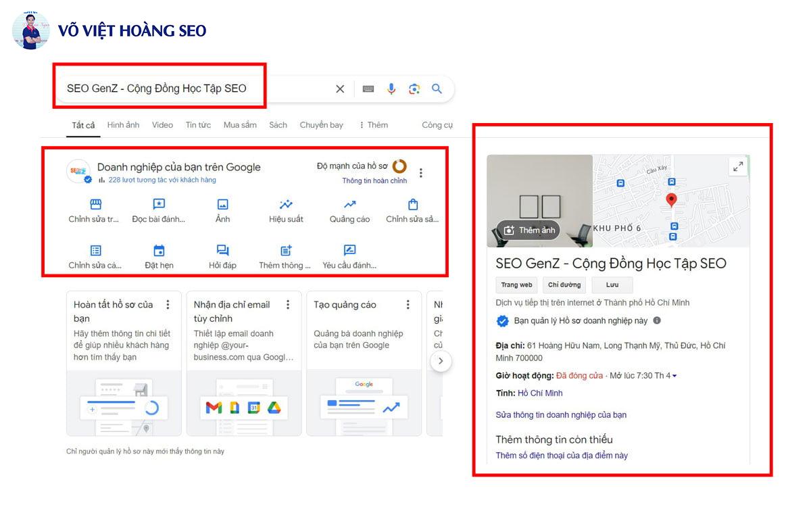
Task: Switch to the Tin tức tab
Action: coord(199,125)
